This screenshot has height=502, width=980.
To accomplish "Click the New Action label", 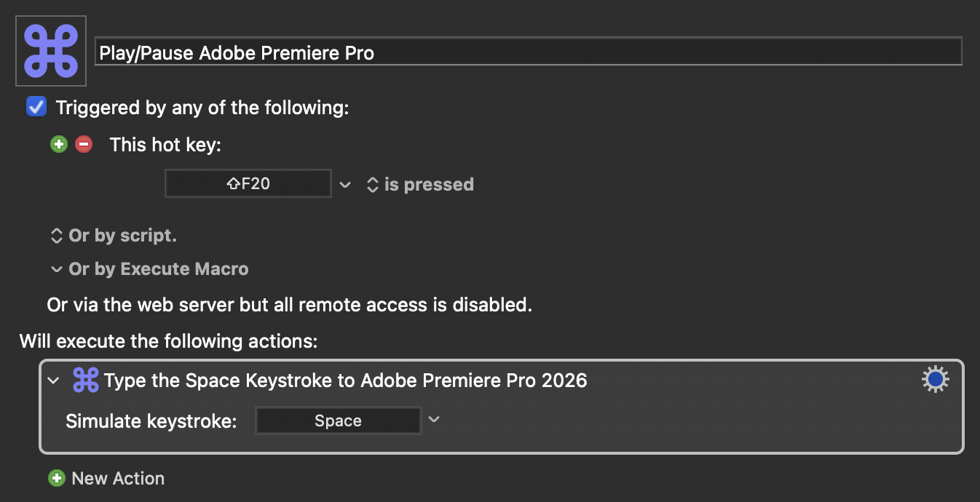I will coord(118,478).
